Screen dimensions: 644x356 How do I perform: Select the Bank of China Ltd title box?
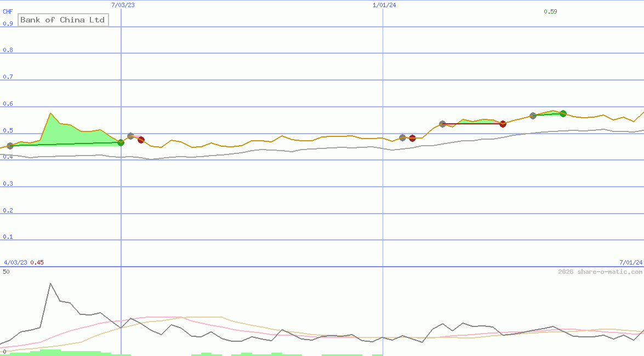coord(63,20)
